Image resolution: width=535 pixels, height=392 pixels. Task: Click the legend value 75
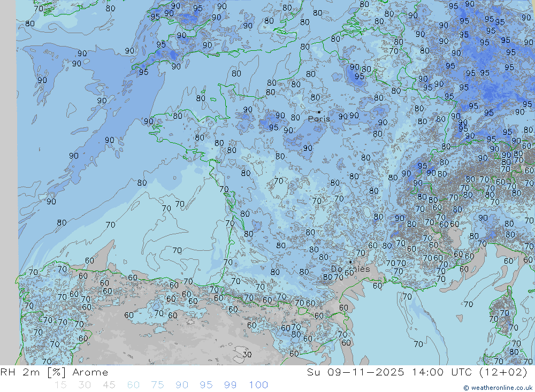(x=157, y=385)
